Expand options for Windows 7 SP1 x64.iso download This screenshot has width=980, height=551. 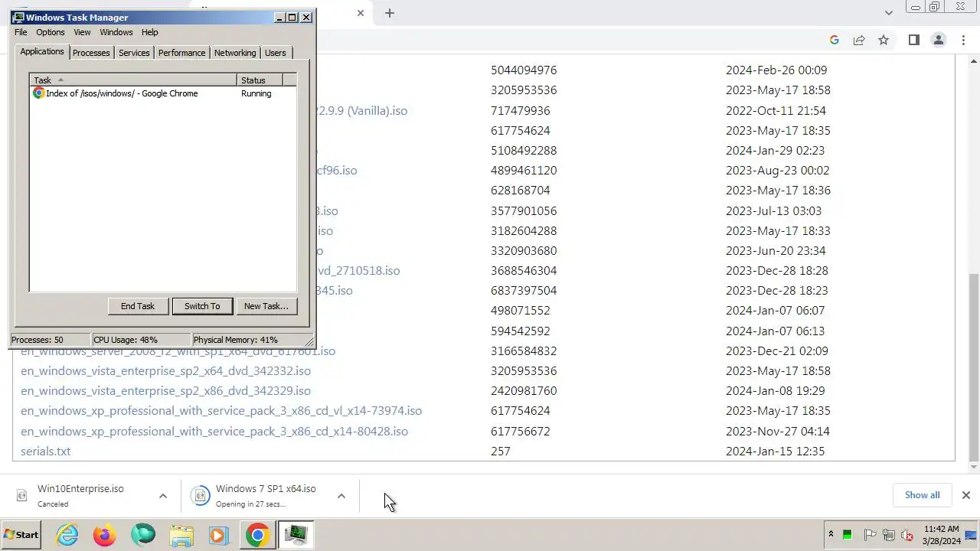click(x=341, y=496)
